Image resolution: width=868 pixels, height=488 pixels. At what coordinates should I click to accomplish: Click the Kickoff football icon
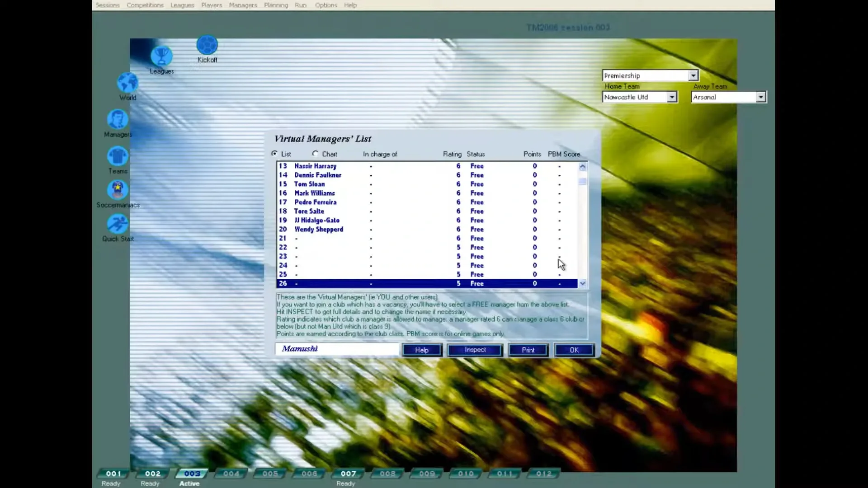207,45
